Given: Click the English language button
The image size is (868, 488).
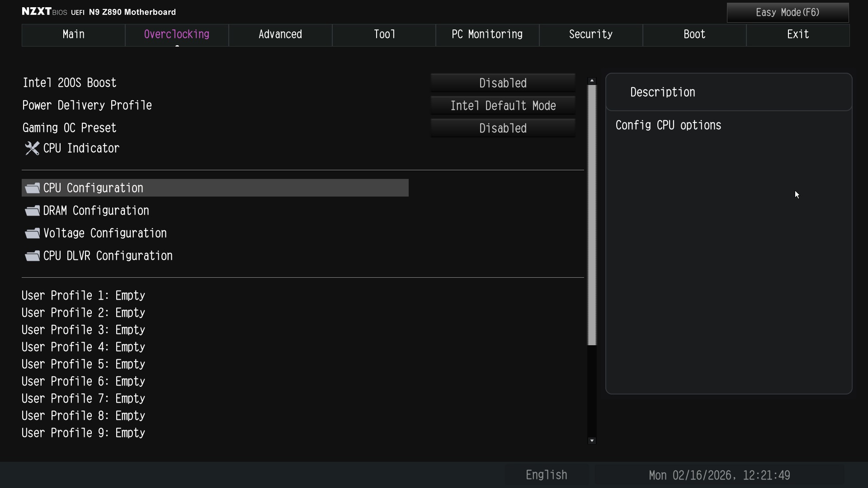Looking at the screenshot, I should click(x=546, y=475).
